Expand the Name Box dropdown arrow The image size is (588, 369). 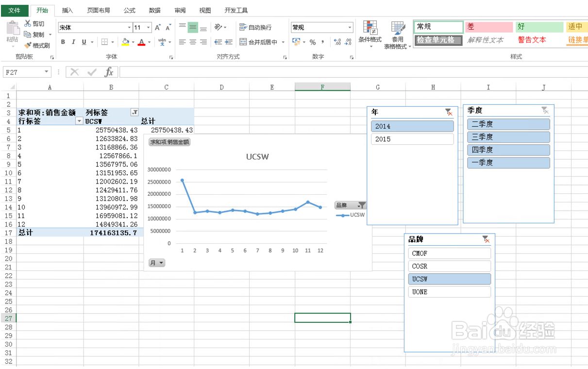47,72
